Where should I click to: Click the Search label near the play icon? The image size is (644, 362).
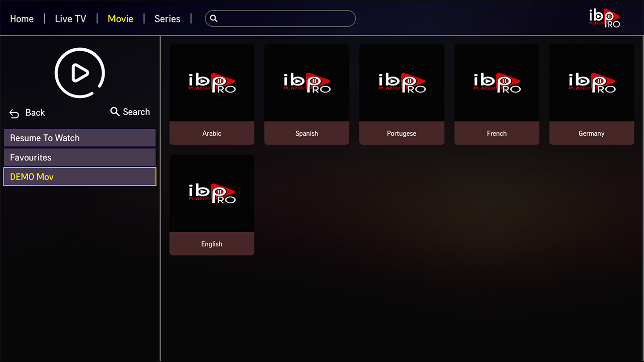[136, 112]
